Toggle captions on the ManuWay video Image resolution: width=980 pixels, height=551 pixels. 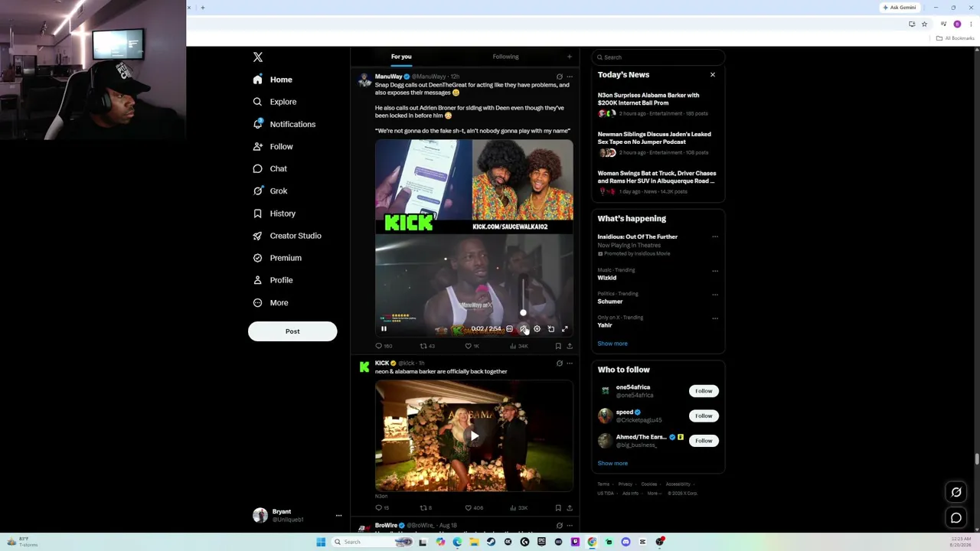(509, 329)
